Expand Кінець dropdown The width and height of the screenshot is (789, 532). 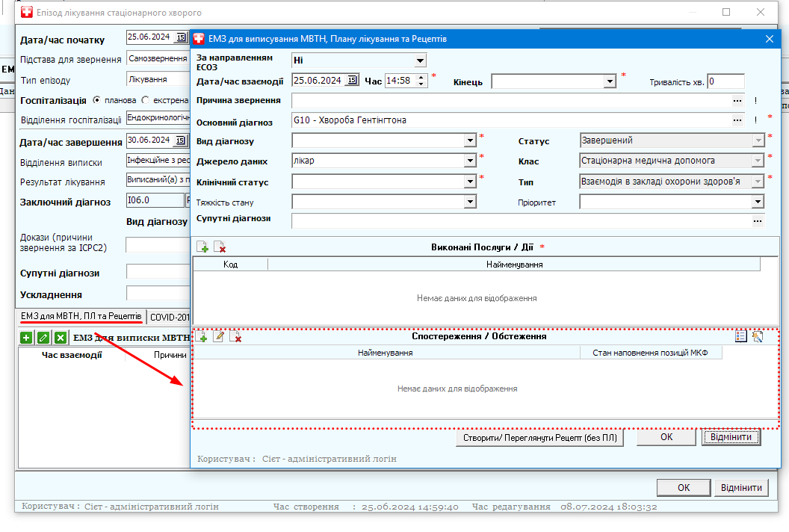610,81
